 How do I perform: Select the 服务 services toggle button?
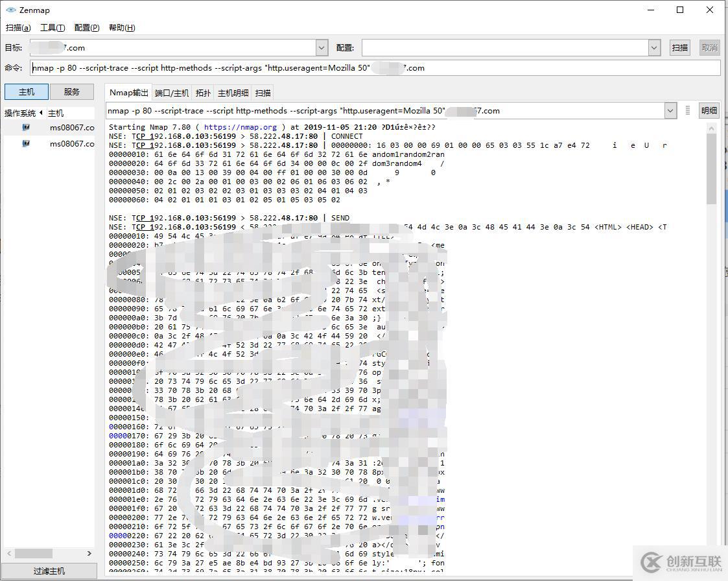point(72,92)
